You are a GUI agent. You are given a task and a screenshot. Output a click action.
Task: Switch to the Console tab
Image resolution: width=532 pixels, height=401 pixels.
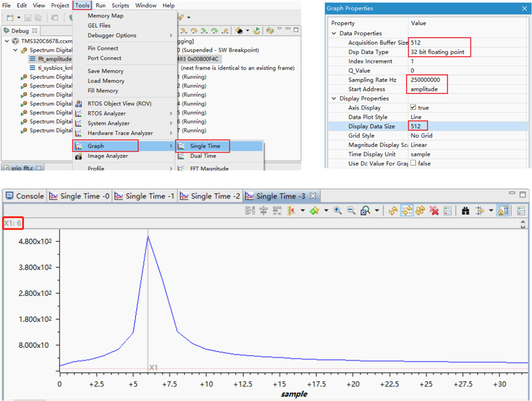[25, 196]
